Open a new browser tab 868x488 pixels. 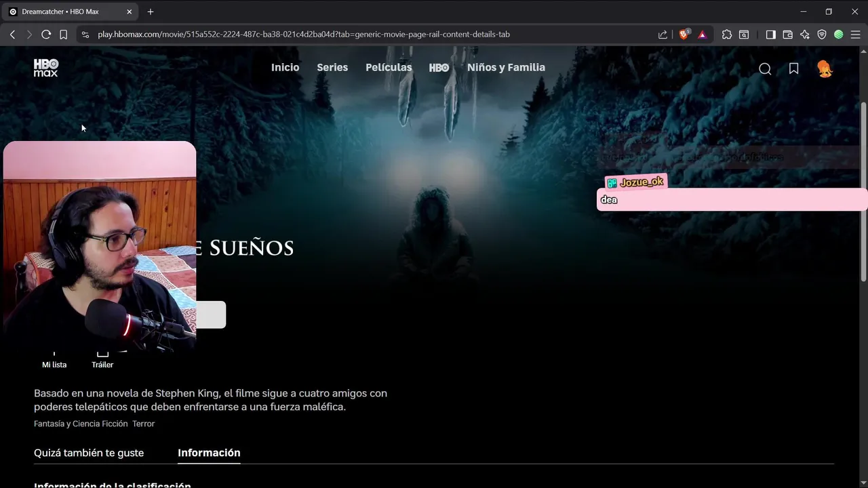click(151, 12)
